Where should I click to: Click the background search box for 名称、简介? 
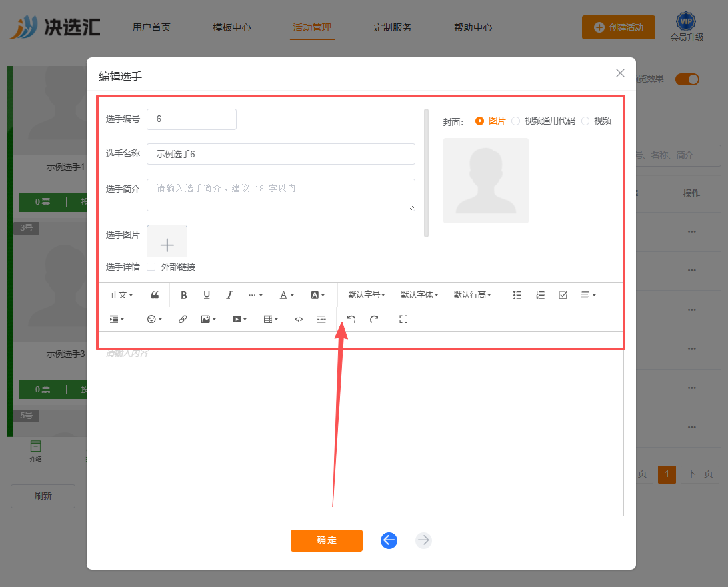(677, 155)
